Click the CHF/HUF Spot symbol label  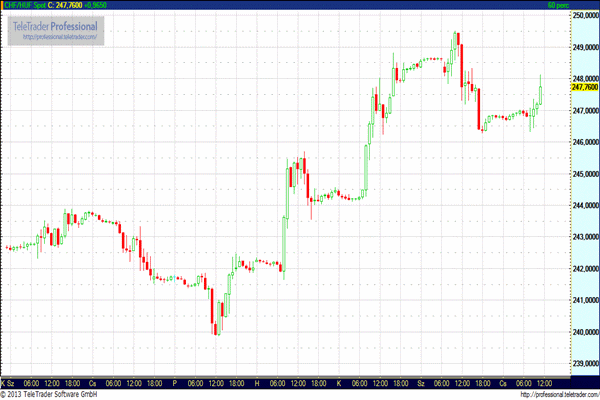[24, 5]
